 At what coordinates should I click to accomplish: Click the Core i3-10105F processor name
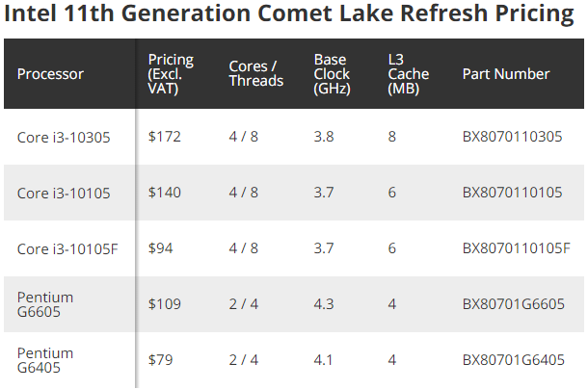(x=67, y=248)
